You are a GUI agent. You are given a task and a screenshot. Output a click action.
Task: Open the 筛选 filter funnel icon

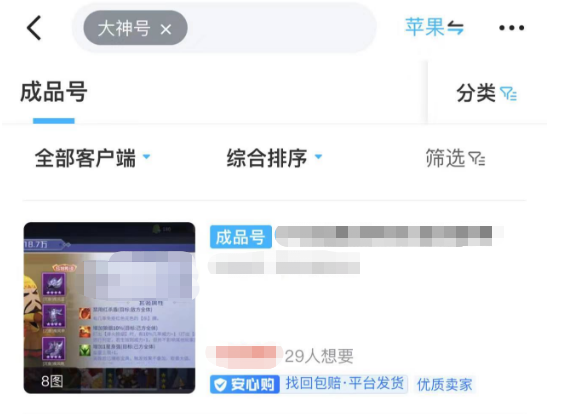(x=477, y=159)
